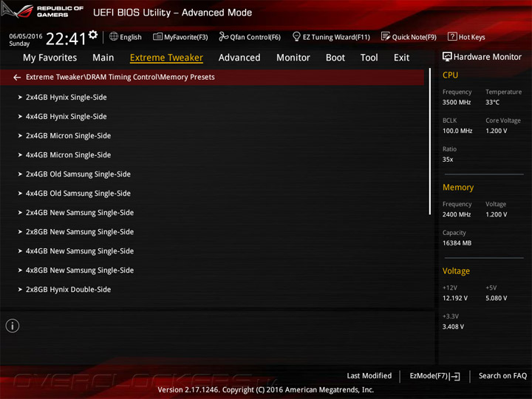Click the settings gear next to the clock
Image resolution: width=532 pixels, height=399 pixels.
coord(93,34)
